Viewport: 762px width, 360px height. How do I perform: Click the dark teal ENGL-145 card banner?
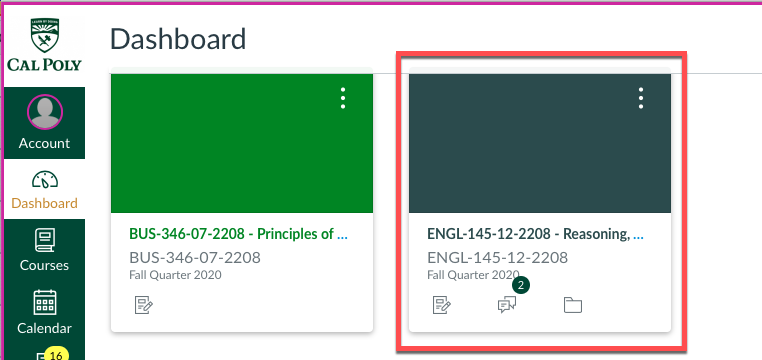coord(540,143)
